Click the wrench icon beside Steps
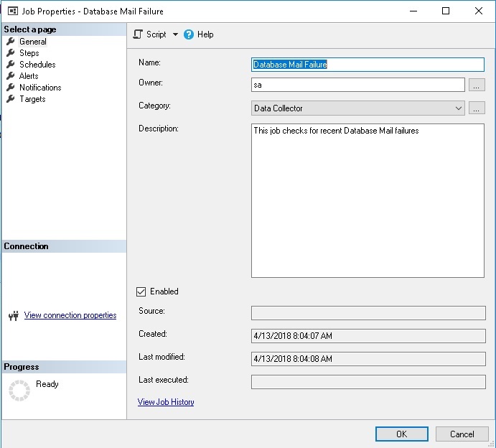 pyautogui.click(x=10, y=53)
